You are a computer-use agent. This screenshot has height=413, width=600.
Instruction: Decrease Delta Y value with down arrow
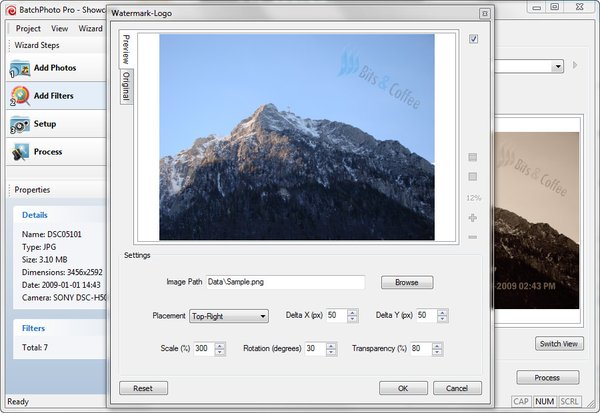tap(442, 319)
